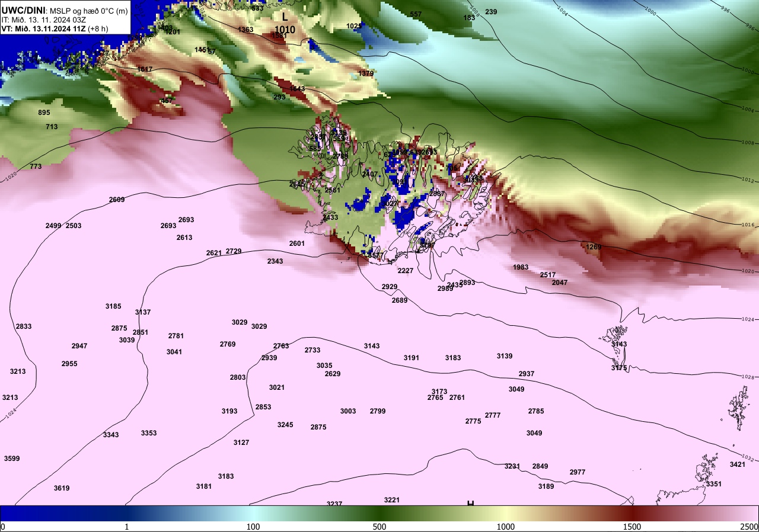Click the 1983 height value
The width and height of the screenshot is (759, 532).
(x=521, y=267)
